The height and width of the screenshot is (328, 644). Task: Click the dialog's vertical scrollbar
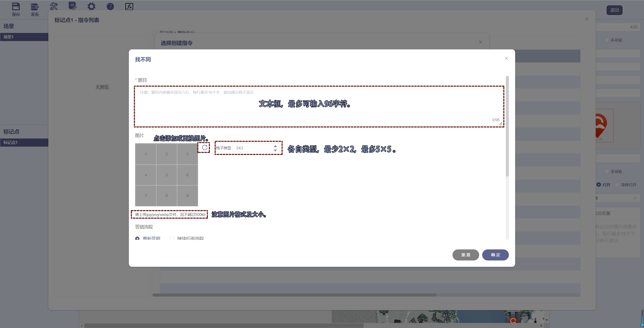coord(507,126)
